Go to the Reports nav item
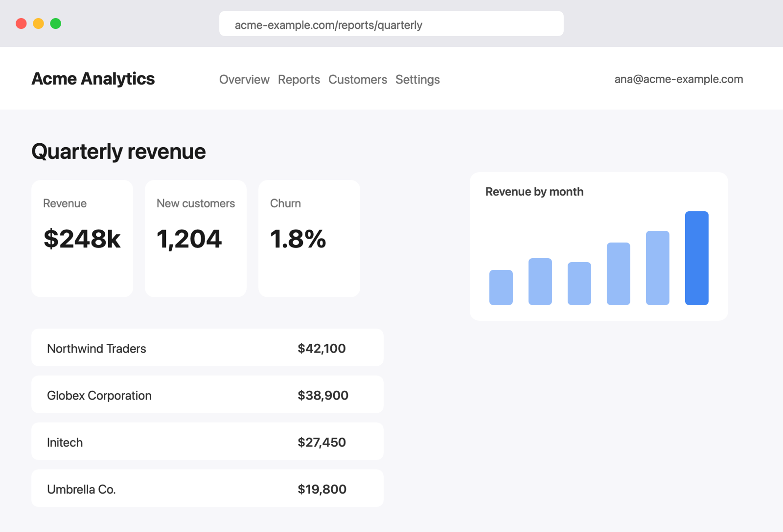This screenshot has height=532, width=783. [x=299, y=79]
